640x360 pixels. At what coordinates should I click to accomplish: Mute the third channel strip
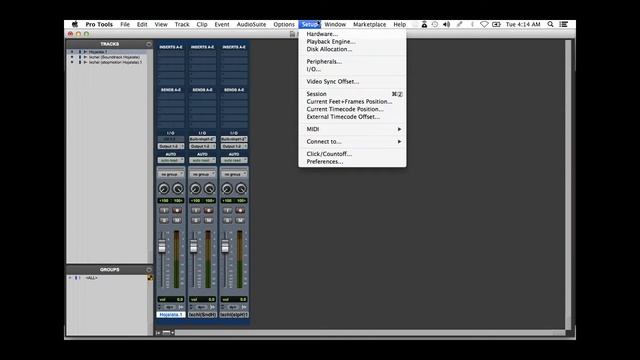point(240,220)
